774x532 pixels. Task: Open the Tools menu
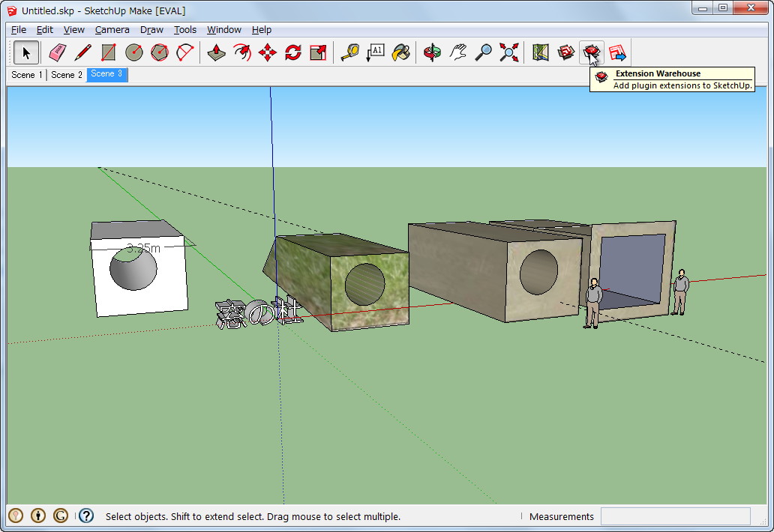click(184, 29)
